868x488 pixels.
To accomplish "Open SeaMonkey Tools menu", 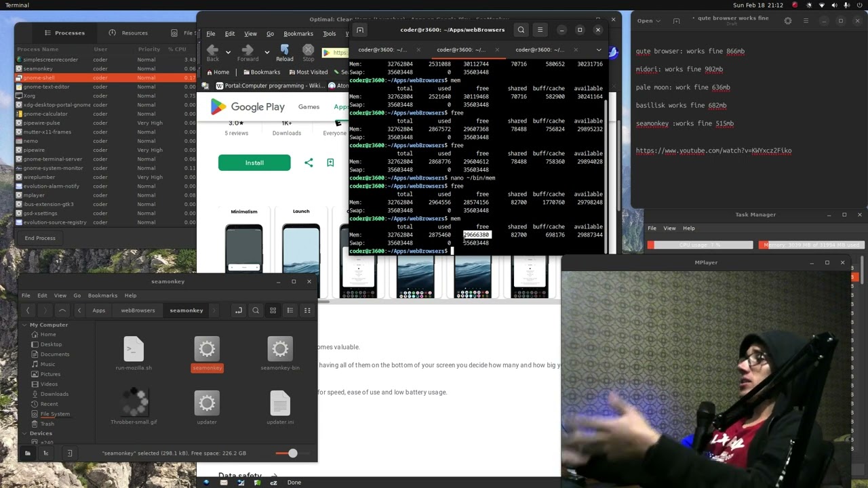I will pyautogui.click(x=330, y=33).
